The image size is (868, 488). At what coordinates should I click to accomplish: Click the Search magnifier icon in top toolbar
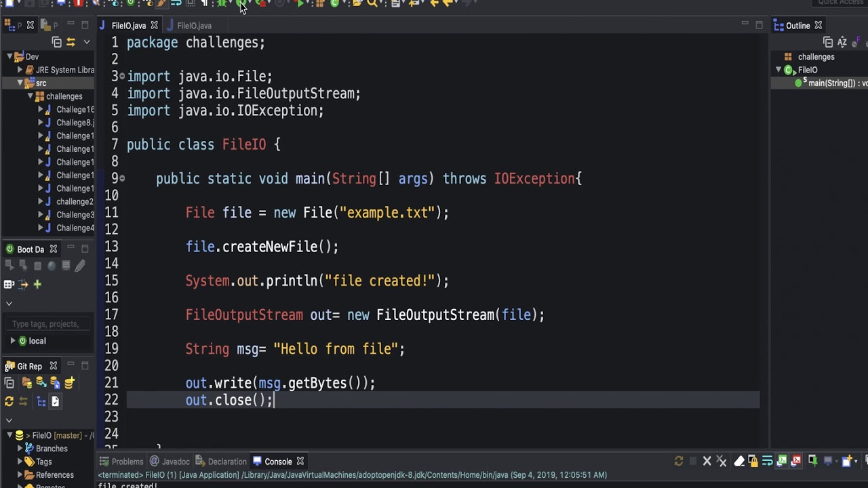372,3
